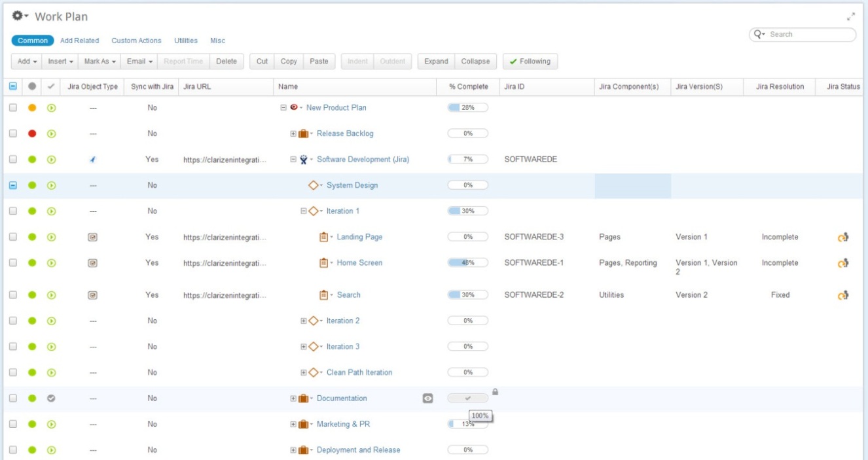
Task: Click the Expand toolbar button
Action: click(437, 61)
